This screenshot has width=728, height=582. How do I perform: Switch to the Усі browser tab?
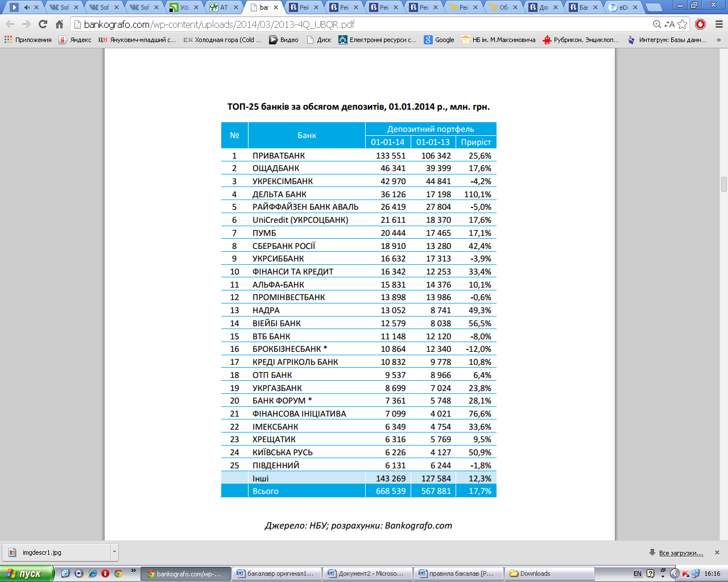click(x=183, y=7)
